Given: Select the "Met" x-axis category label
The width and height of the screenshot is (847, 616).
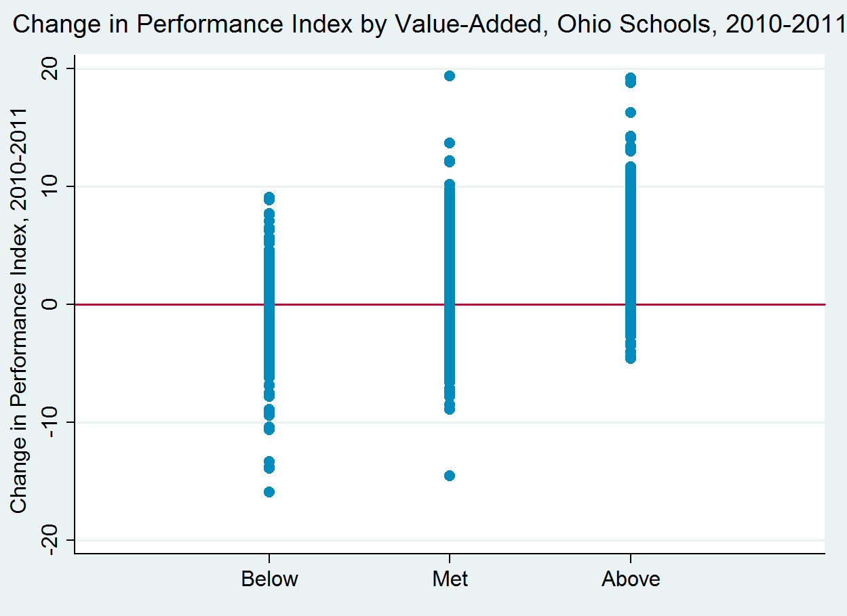Looking at the screenshot, I should tap(450, 579).
